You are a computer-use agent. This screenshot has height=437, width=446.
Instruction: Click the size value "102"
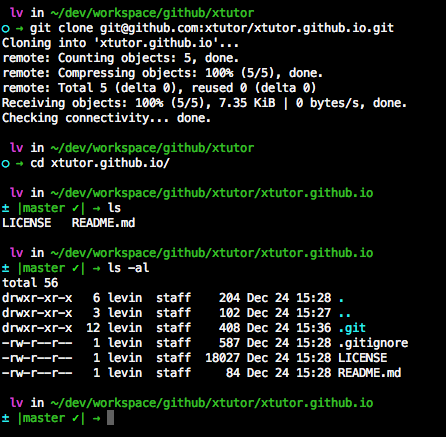229,313
